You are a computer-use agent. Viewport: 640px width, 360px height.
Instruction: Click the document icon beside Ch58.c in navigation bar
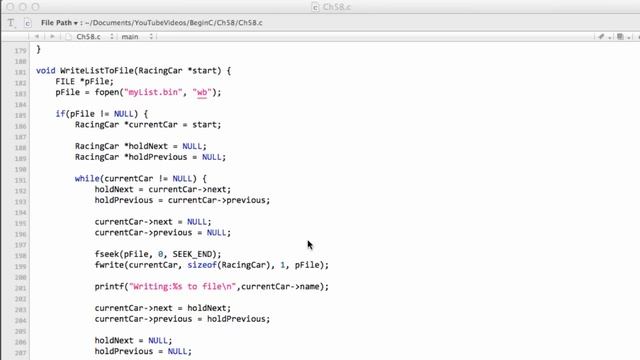pos(68,37)
